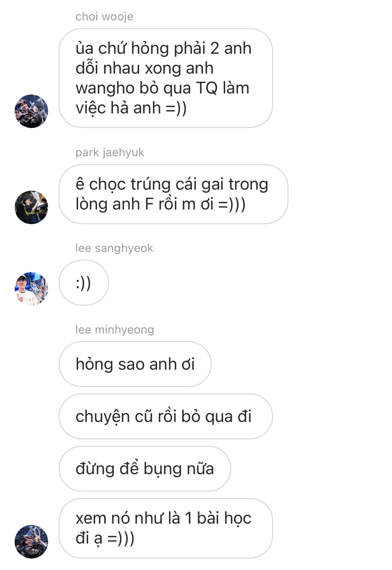Tap the 'chuyện cũ rồi bỏ qua đi' message
Image resolution: width=392 pixels, height=570 pixels.
[x=166, y=417]
